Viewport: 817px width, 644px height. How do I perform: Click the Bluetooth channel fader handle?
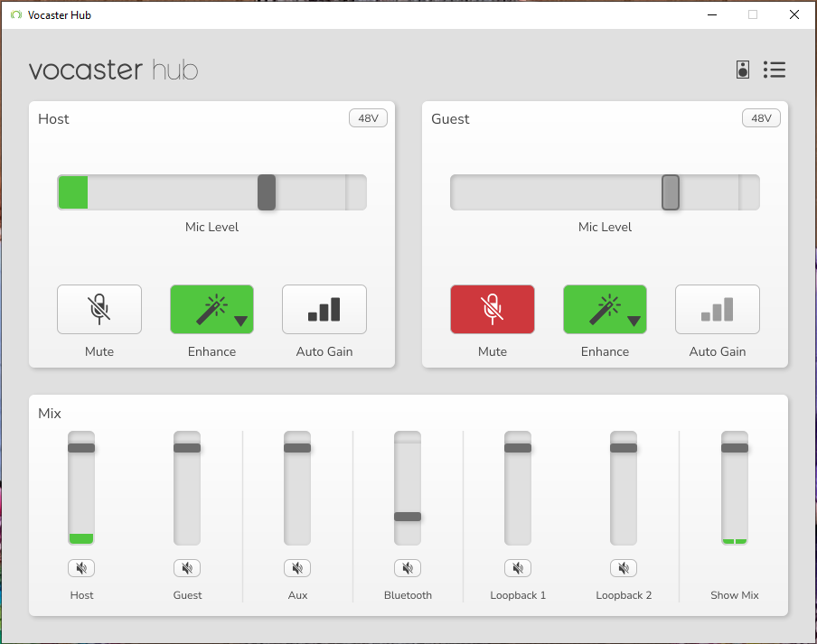point(408,517)
